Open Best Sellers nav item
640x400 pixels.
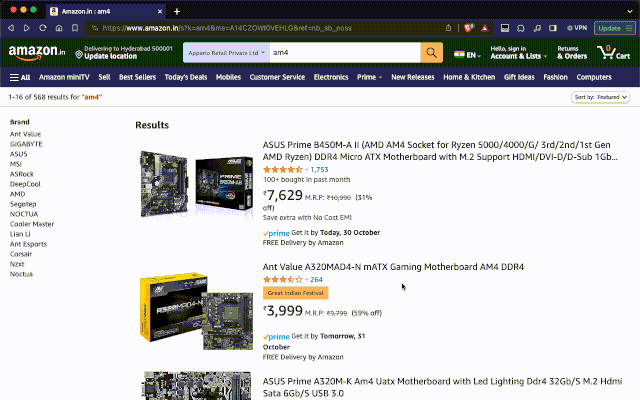coord(137,77)
